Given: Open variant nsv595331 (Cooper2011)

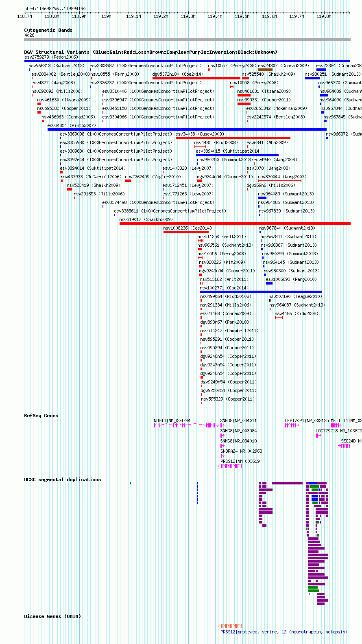Looking at the screenshot, I should (x=264, y=100).
